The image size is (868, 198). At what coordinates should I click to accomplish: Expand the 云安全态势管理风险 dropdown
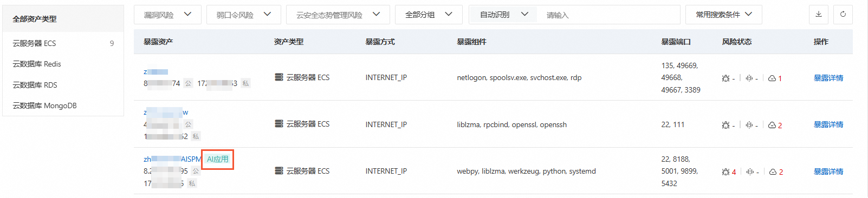click(x=338, y=15)
